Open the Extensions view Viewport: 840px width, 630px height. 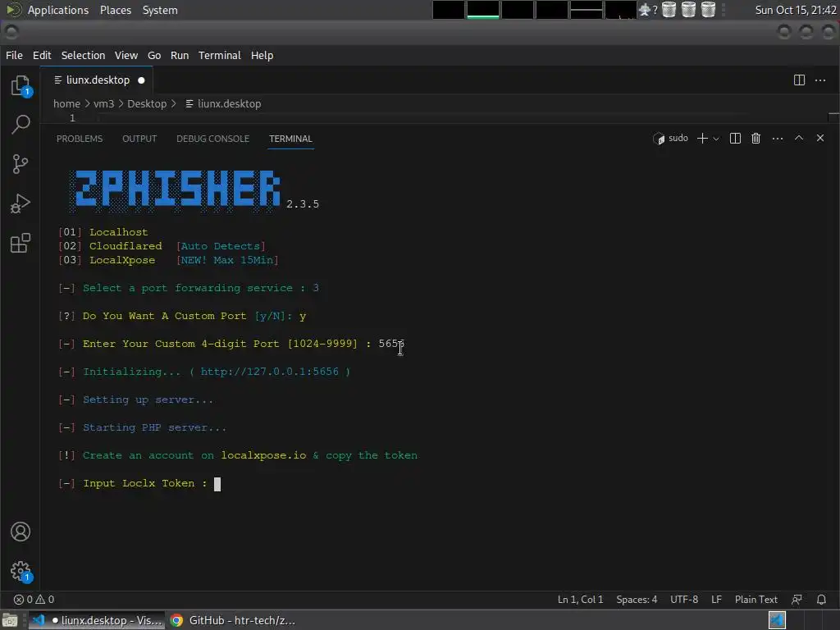point(21,243)
